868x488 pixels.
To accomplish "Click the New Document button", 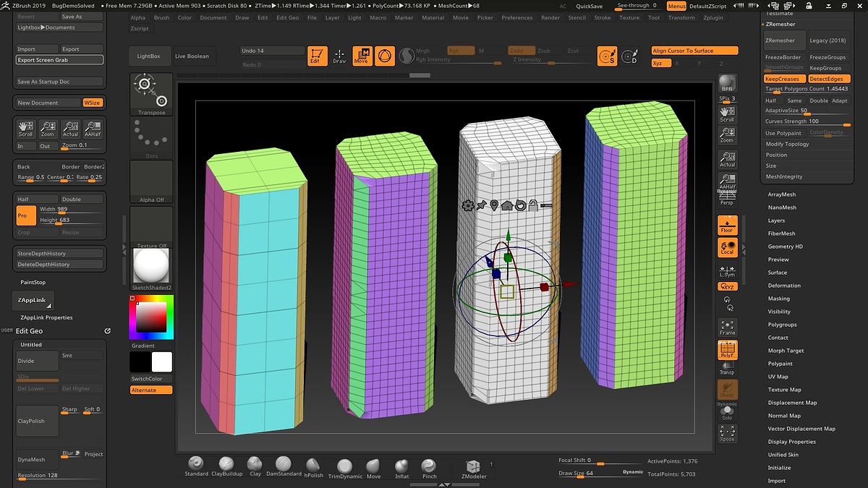I will point(49,103).
